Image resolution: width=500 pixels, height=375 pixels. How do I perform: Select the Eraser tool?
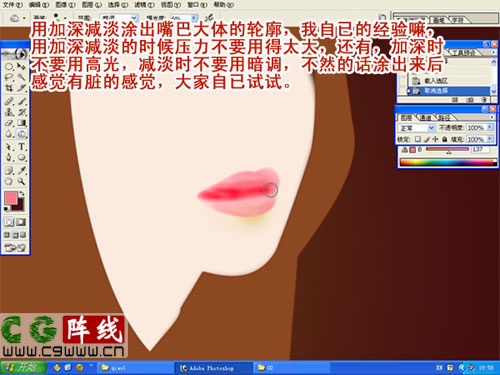tap(9, 123)
